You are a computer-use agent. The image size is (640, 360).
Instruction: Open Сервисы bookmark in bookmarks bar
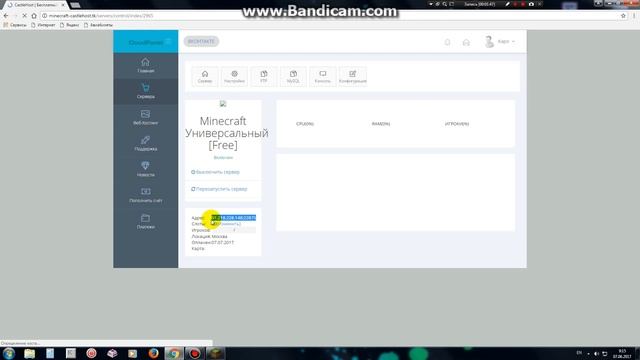tap(15, 25)
